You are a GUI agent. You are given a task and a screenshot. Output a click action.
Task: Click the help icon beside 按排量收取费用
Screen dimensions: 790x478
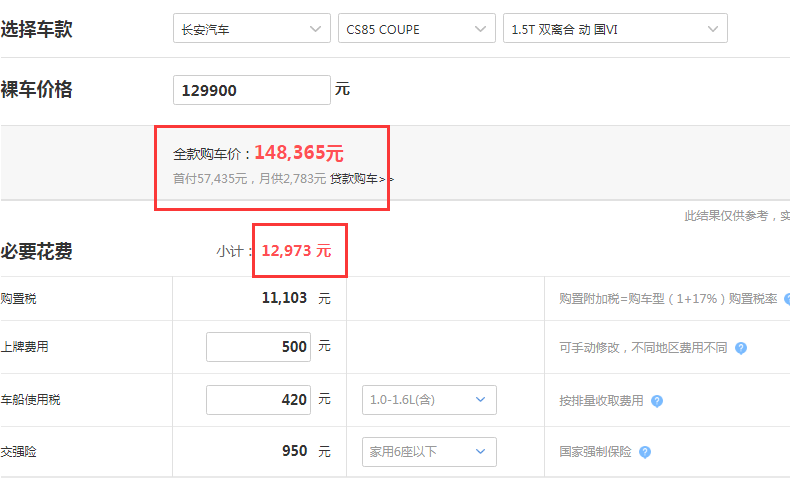coord(656,401)
